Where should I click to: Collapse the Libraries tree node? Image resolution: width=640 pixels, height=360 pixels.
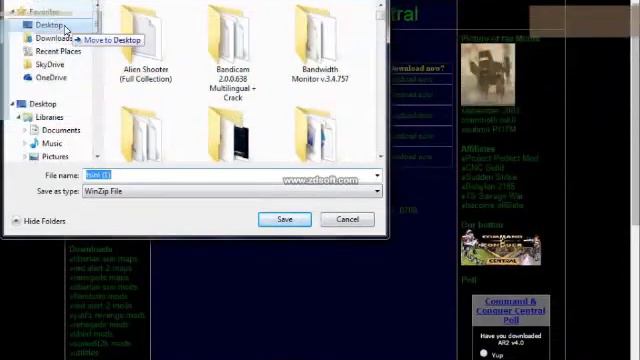[x=18, y=117]
